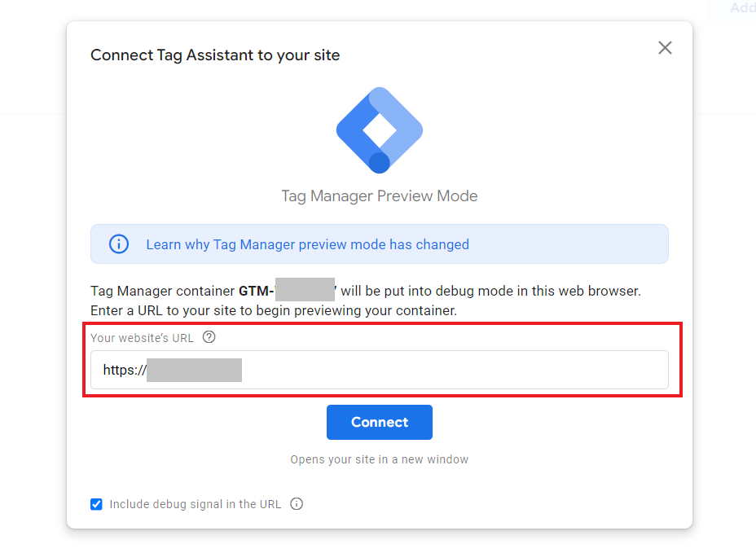Select the 'Tag Manager Preview Mode' heading text
The height and width of the screenshot is (553, 756).
click(380, 195)
